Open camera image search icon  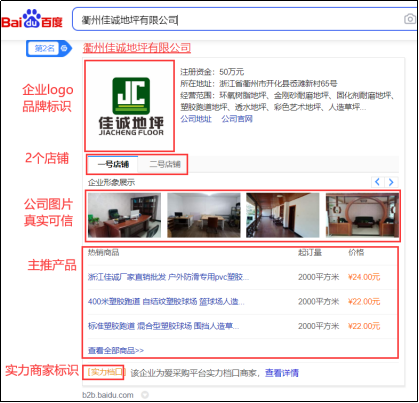tap(410, 19)
